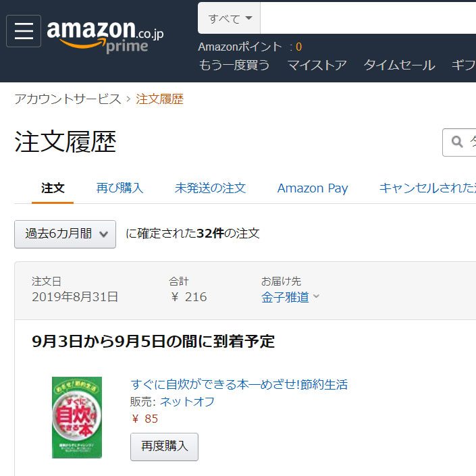Switch to the 再び購入 tab

click(120, 188)
